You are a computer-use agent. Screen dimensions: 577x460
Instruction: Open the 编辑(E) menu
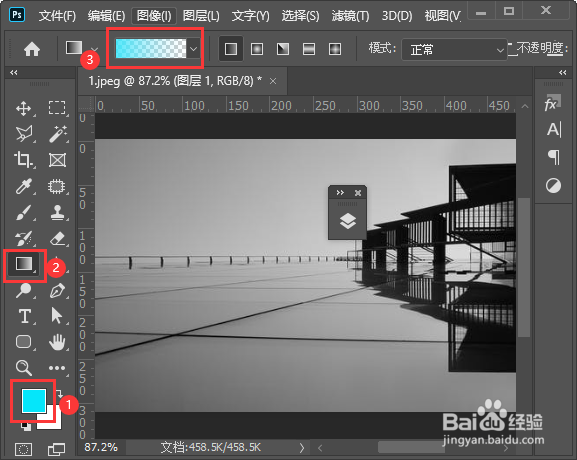click(x=106, y=16)
